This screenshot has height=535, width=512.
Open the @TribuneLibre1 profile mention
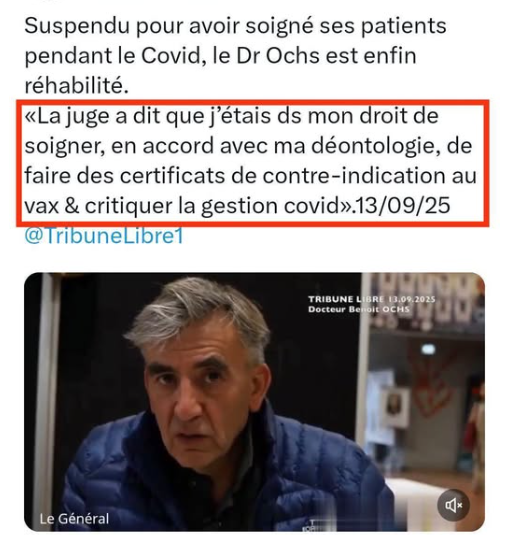point(104,235)
